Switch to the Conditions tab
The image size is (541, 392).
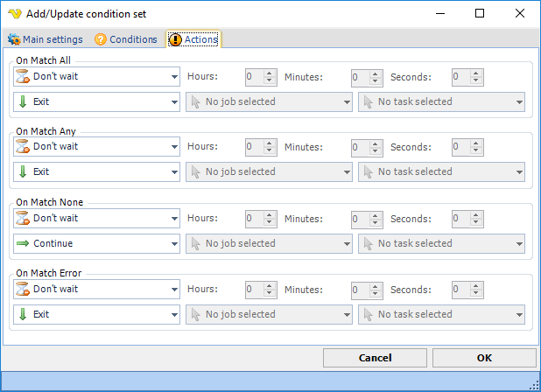[x=126, y=39]
